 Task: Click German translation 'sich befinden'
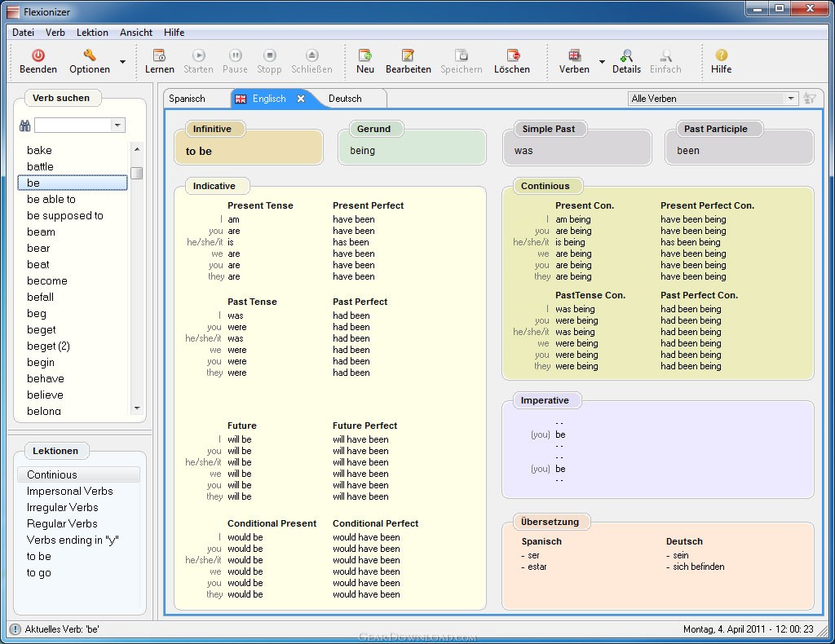698,567
